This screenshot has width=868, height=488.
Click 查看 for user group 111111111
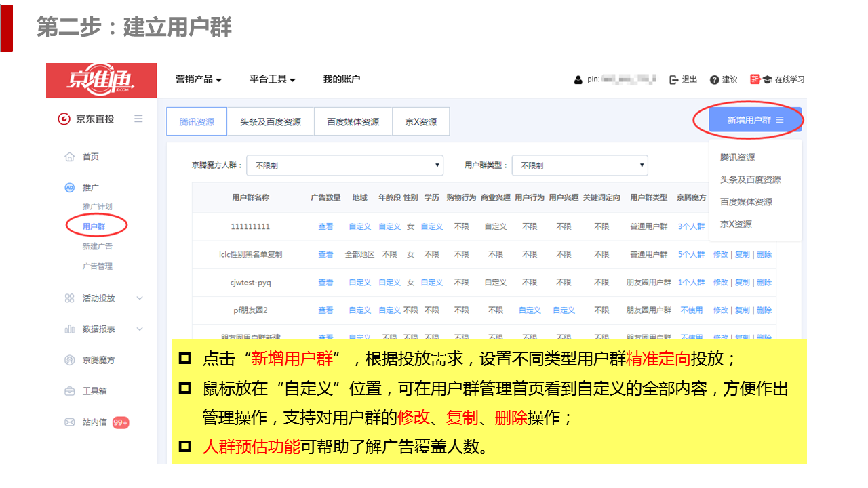pyautogui.click(x=326, y=227)
